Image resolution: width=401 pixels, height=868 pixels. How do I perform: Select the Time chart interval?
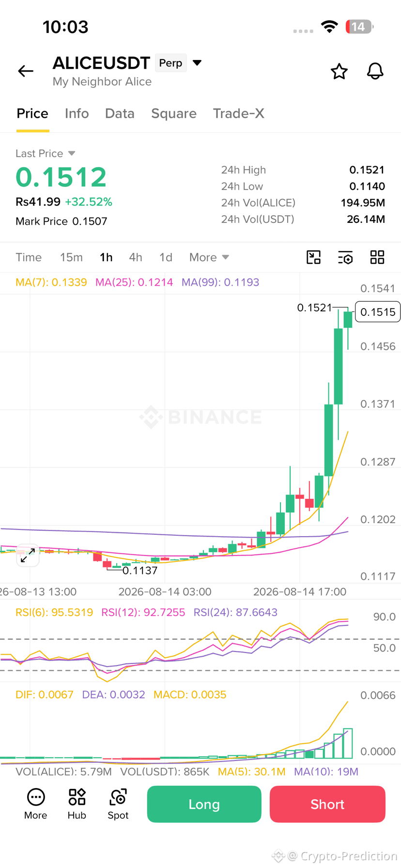tap(29, 257)
